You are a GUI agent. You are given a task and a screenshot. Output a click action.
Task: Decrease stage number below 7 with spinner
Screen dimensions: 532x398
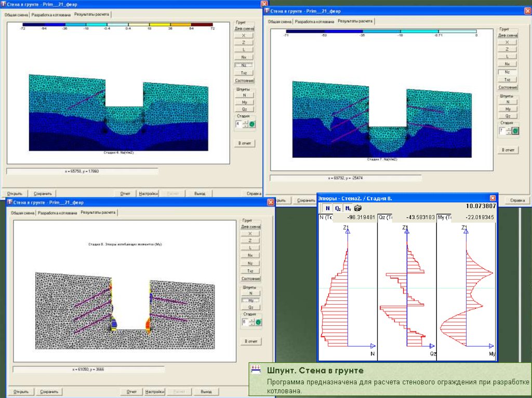point(509,133)
